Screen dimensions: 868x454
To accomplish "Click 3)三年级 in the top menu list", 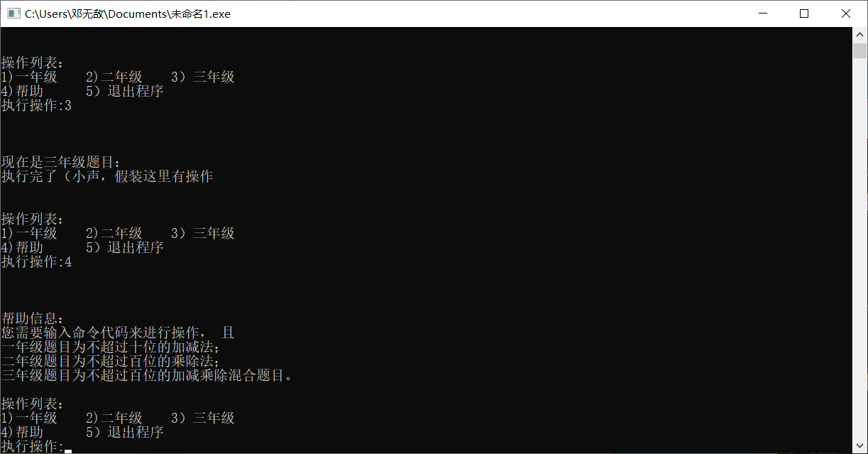I will pos(203,77).
